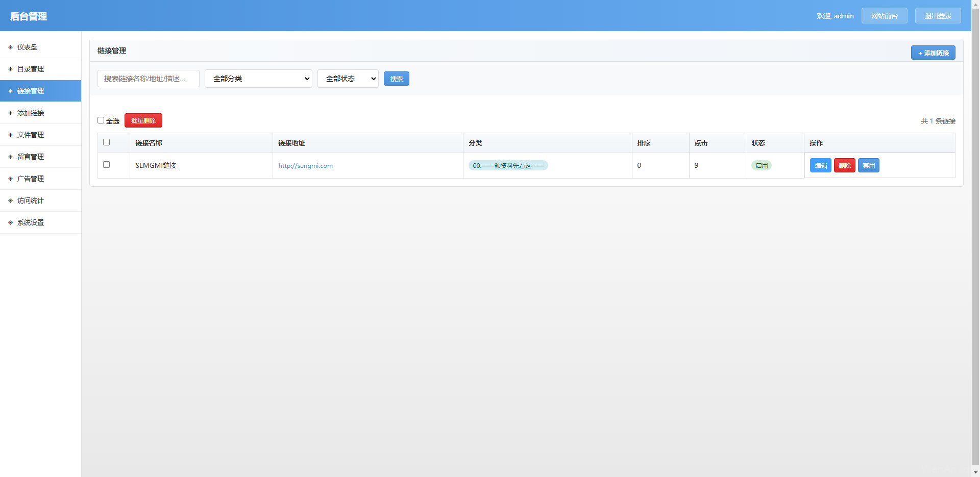Click the diamond icon beside 广告管理
980x477 pixels.
click(10, 179)
